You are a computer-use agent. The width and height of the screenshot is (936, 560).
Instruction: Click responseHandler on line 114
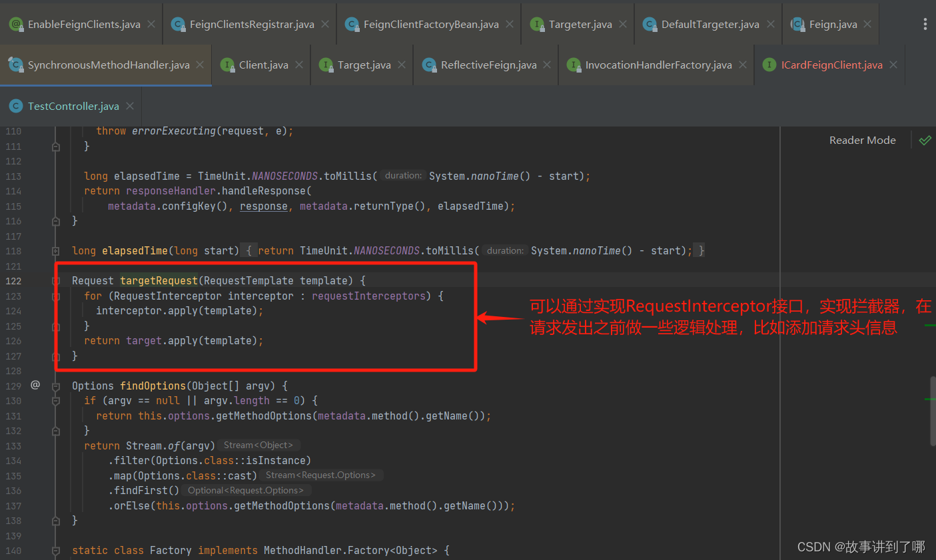point(171,191)
